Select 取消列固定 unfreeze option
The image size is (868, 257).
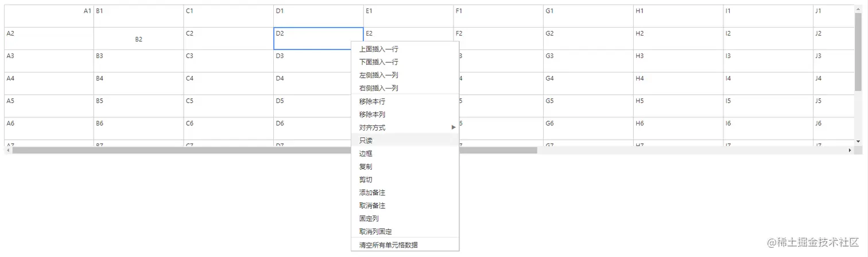pos(375,232)
